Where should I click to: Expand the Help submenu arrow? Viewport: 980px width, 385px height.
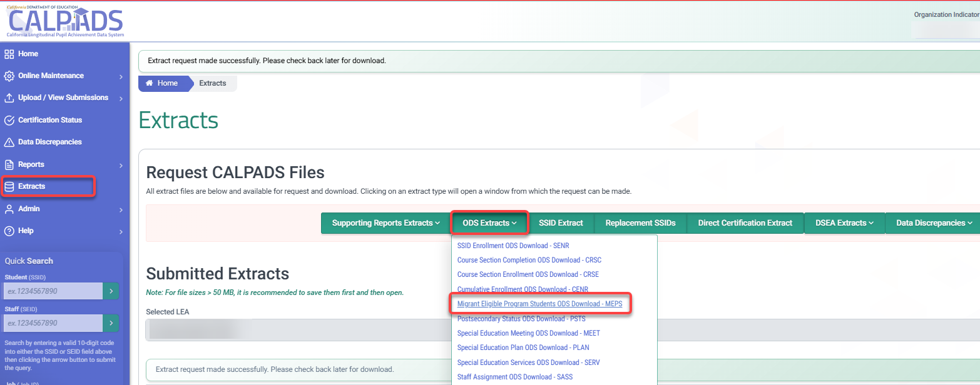click(x=121, y=231)
